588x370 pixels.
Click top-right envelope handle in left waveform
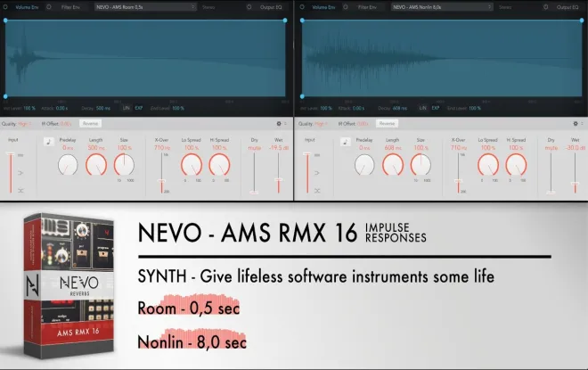click(285, 21)
